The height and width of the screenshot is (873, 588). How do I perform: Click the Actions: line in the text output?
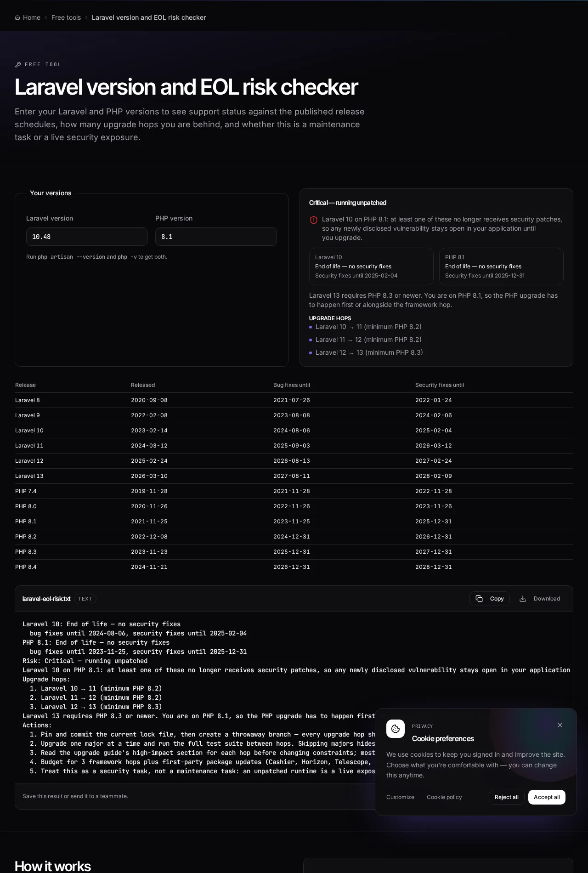[37, 725]
